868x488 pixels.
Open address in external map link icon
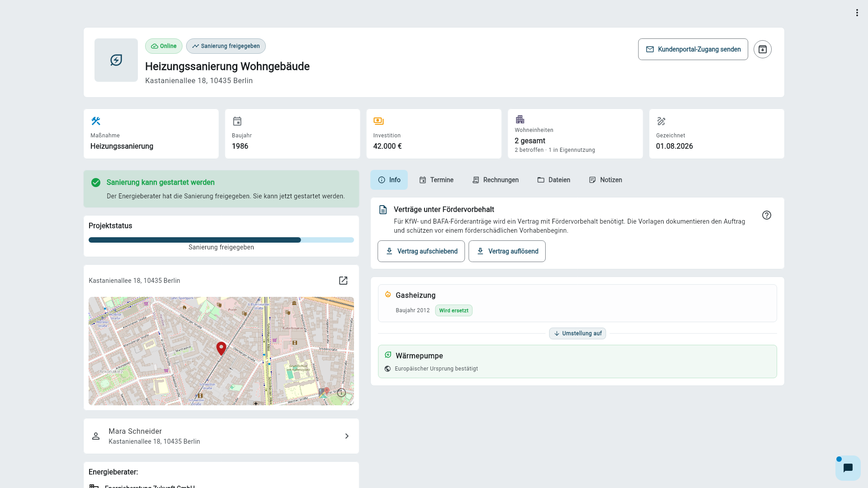[343, 281]
